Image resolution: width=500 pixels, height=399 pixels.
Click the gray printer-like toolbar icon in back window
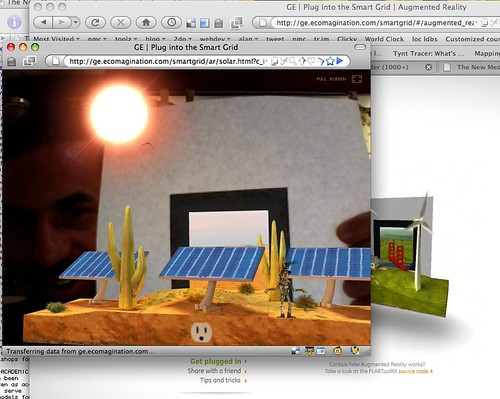coord(219,23)
